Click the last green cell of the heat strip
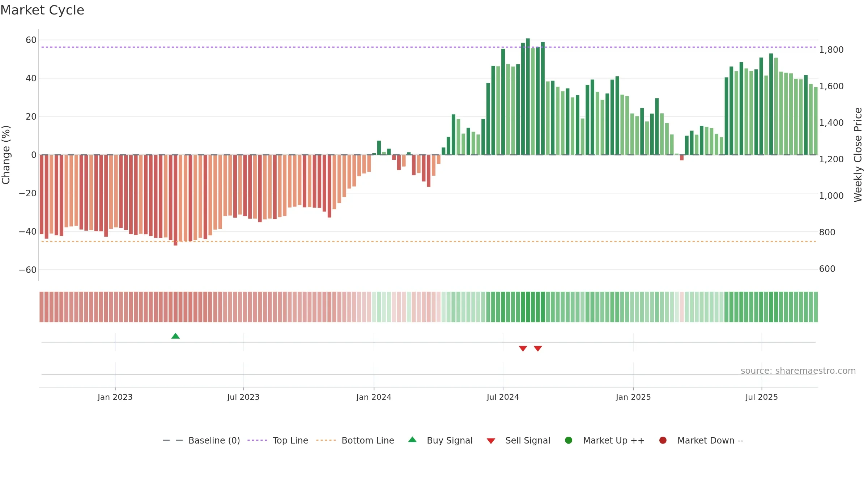868x488 pixels. [x=816, y=307]
